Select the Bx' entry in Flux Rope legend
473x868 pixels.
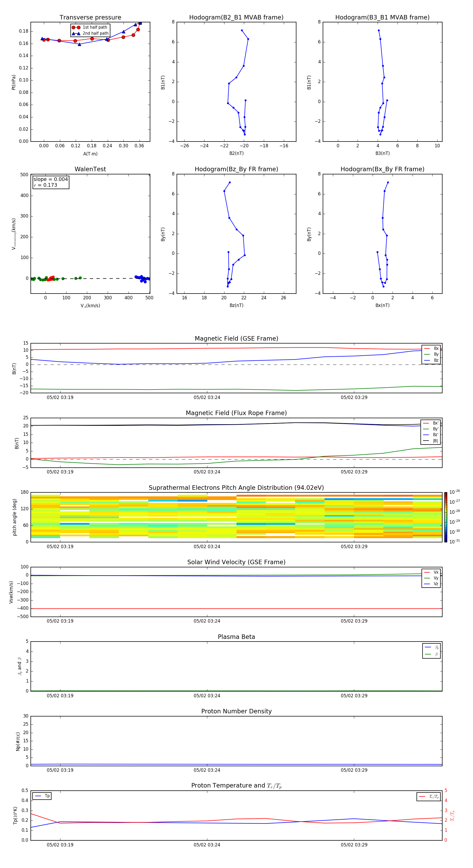[x=431, y=423]
